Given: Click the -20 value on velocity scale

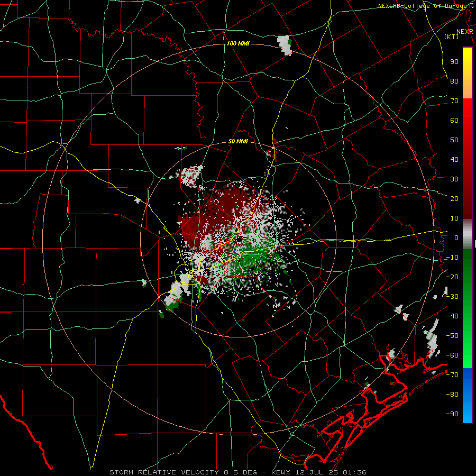Looking at the screenshot, I should 452,277.
